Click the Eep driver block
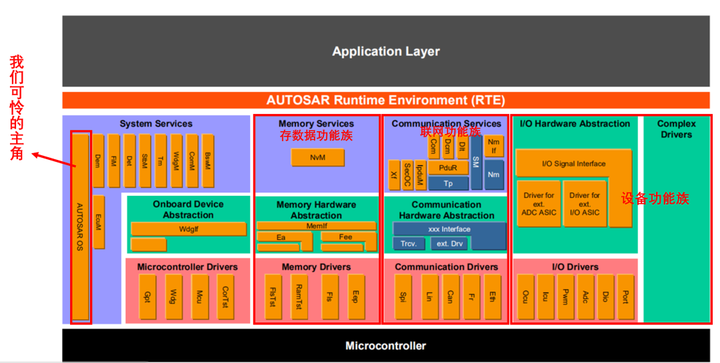720x363 pixels. (x=355, y=296)
